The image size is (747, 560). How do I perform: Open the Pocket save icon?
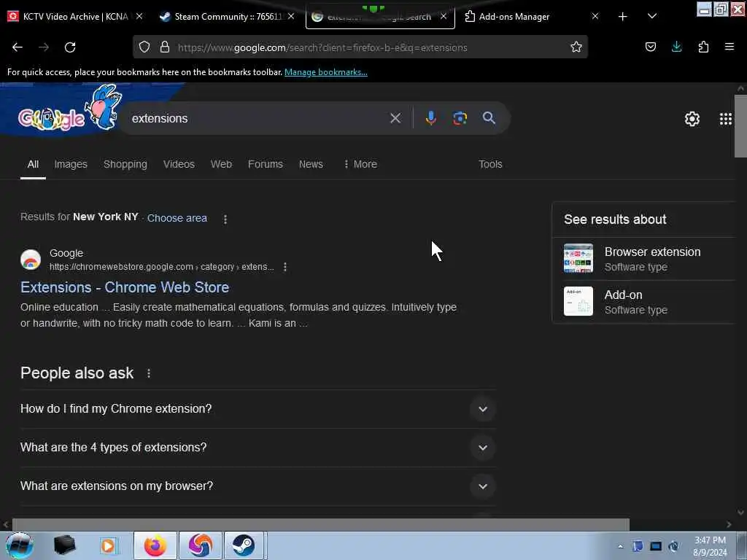pyautogui.click(x=650, y=47)
